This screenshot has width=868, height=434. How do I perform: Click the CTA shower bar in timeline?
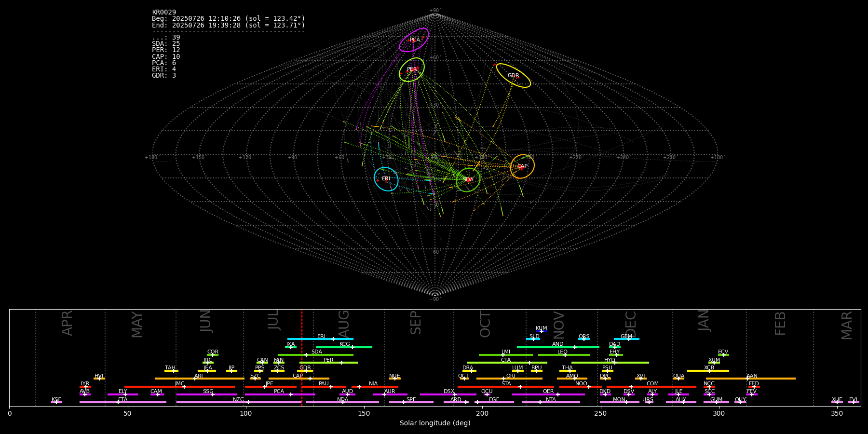coord(507,362)
